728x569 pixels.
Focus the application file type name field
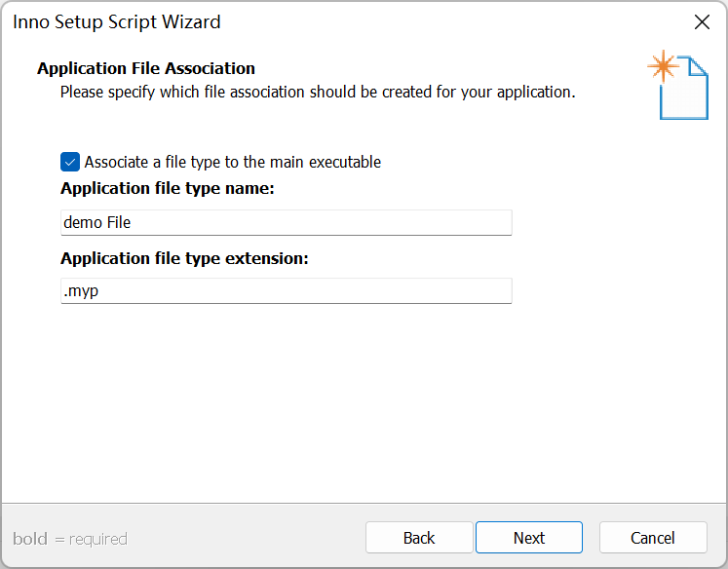[x=286, y=222]
